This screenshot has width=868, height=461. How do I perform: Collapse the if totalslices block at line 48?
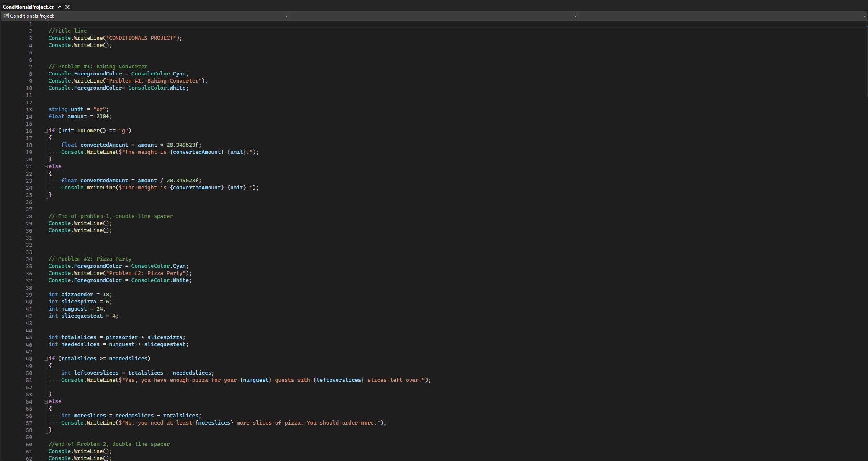click(46, 359)
